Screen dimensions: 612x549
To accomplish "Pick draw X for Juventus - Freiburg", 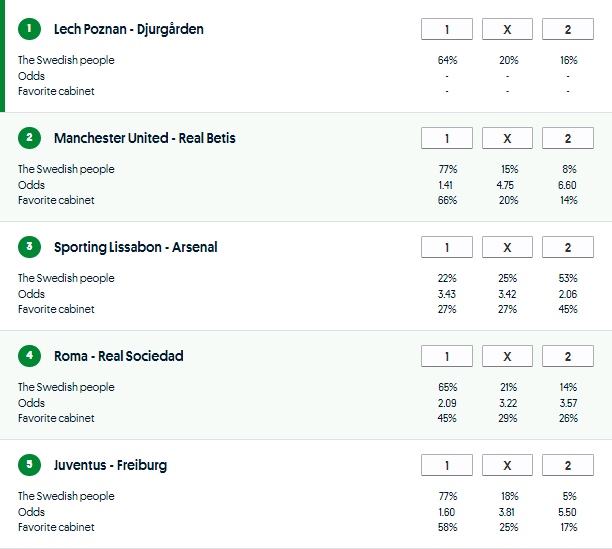I will [507, 465].
